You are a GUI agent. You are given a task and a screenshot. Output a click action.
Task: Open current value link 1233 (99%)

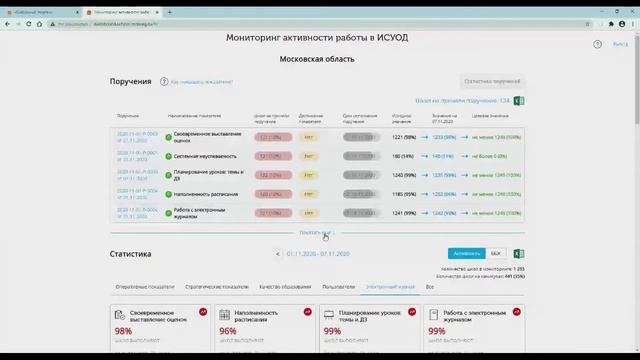pos(444,138)
